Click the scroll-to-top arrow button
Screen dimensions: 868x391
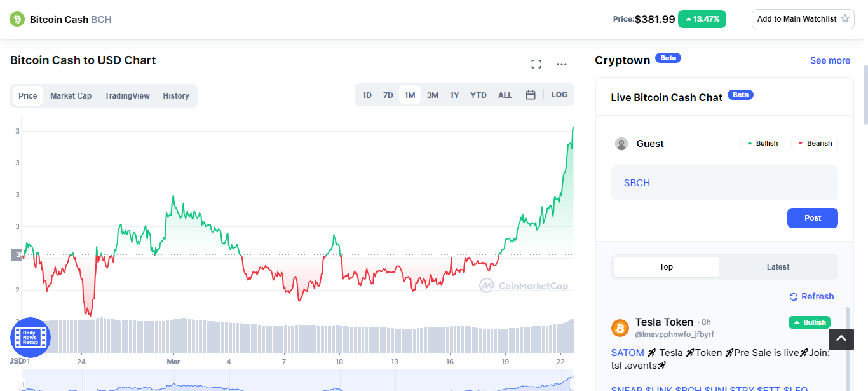click(841, 339)
